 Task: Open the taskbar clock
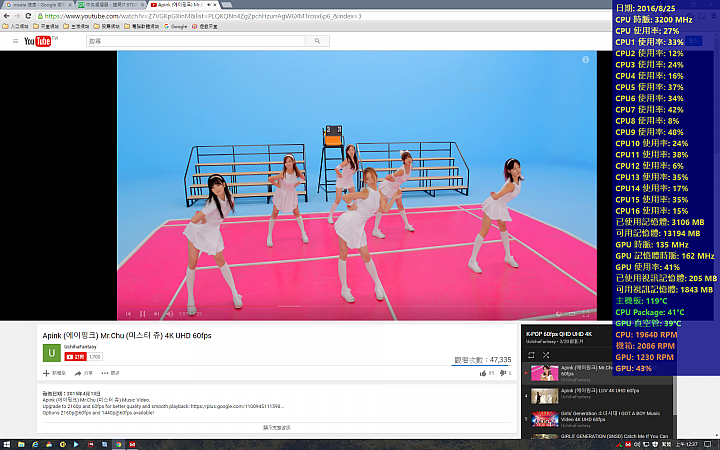(688, 444)
